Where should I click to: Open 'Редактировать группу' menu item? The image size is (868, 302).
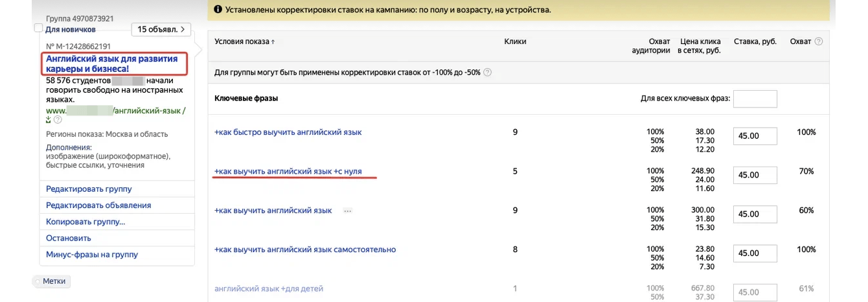pos(89,189)
